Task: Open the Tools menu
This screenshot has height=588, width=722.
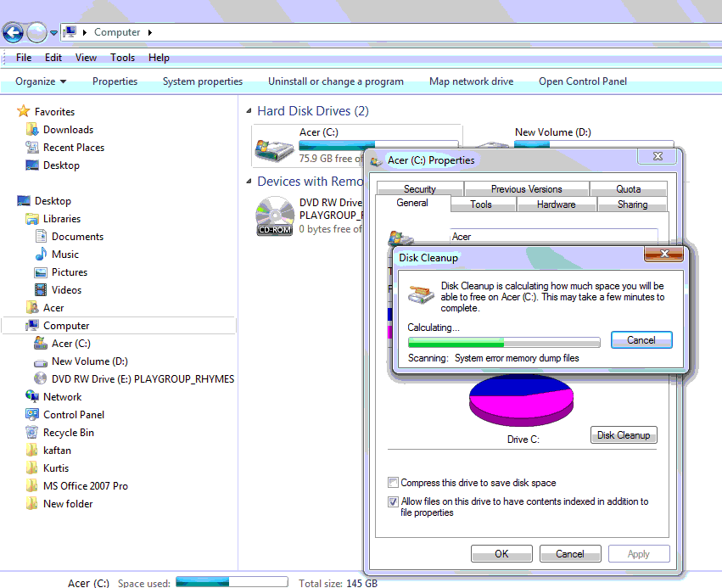Action: (122, 58)
